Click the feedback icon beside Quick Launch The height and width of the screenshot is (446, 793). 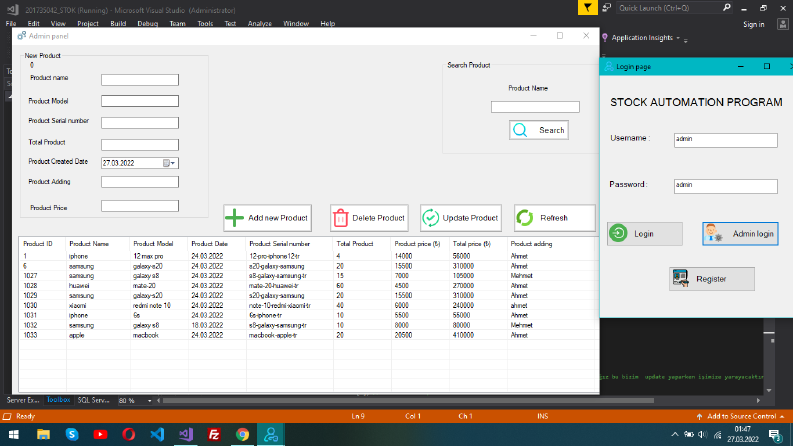point(607,8)
